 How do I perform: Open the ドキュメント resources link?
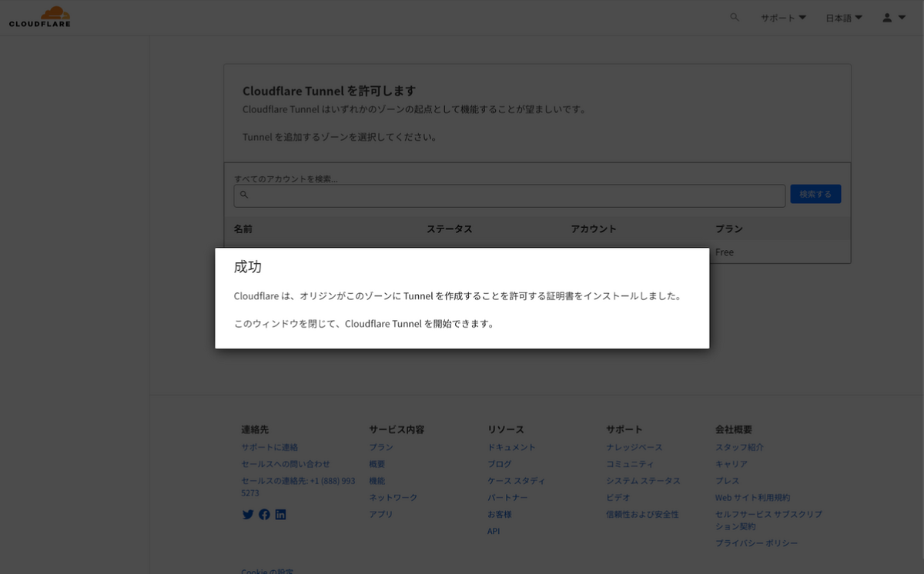(511, 447)
